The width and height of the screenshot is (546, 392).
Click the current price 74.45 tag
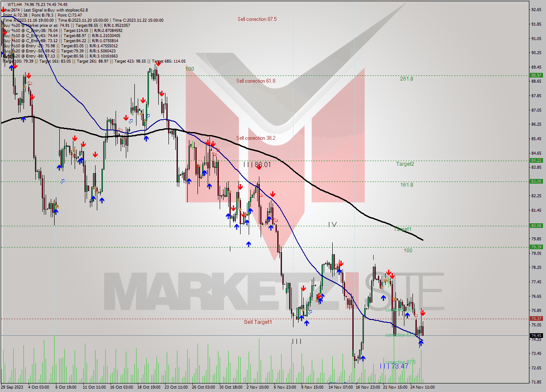coord(536,335)
